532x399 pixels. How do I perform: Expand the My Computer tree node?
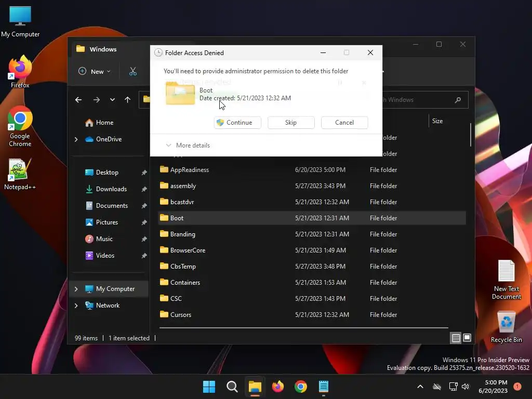[x=76, y=289]
